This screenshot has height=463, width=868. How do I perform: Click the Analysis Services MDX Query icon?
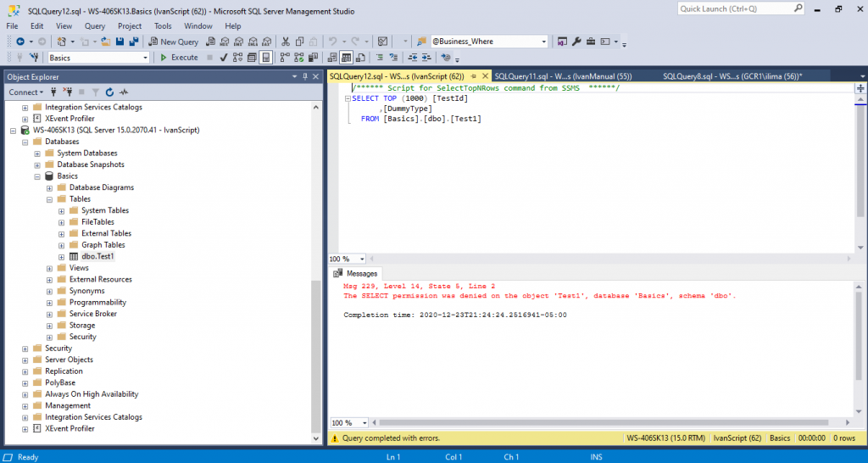(x=224, y=42)
